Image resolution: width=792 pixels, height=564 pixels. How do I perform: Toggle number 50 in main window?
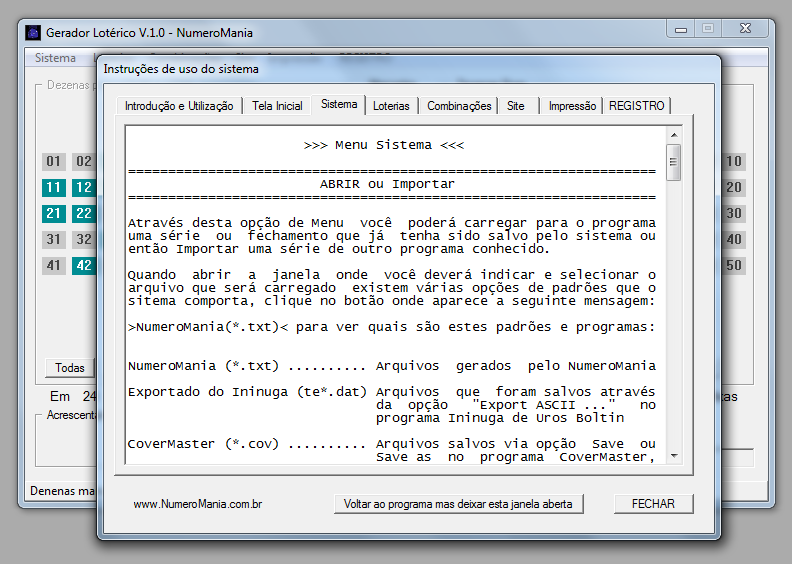click(x=733, y=266)
